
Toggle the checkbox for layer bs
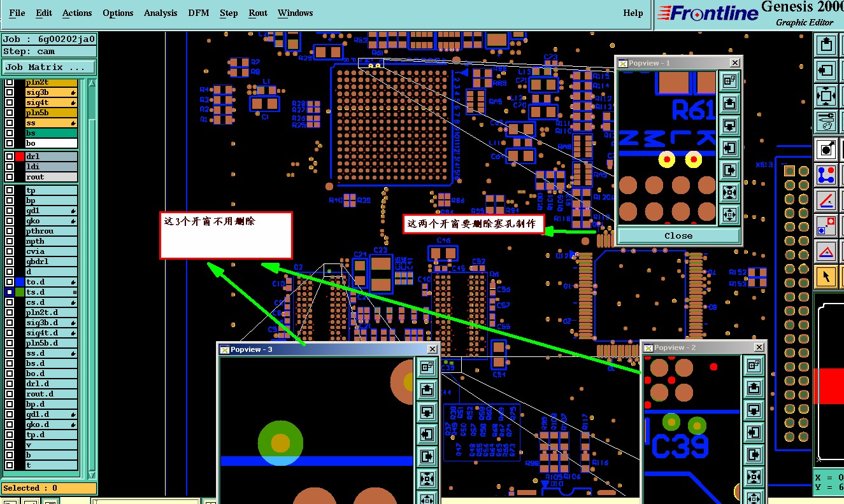click(x=9, y=133)
